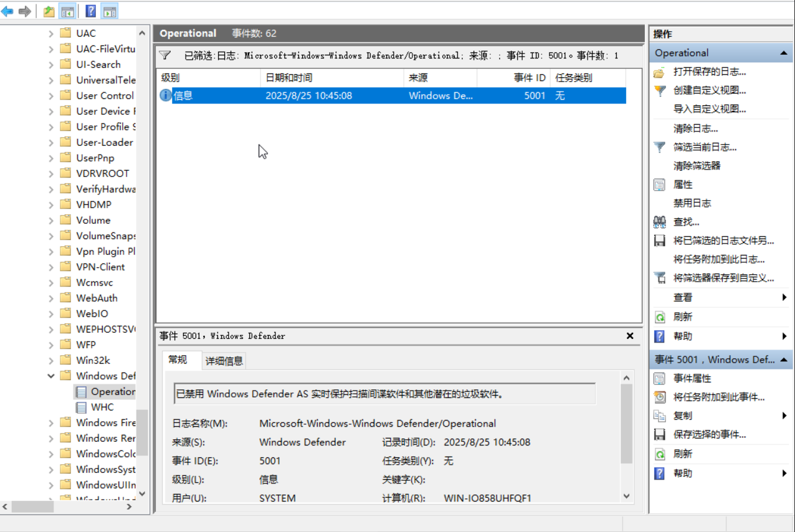Toggle the console tree pane toolbar icon
The height and width of the screenshot is (532, 795).
67,11
